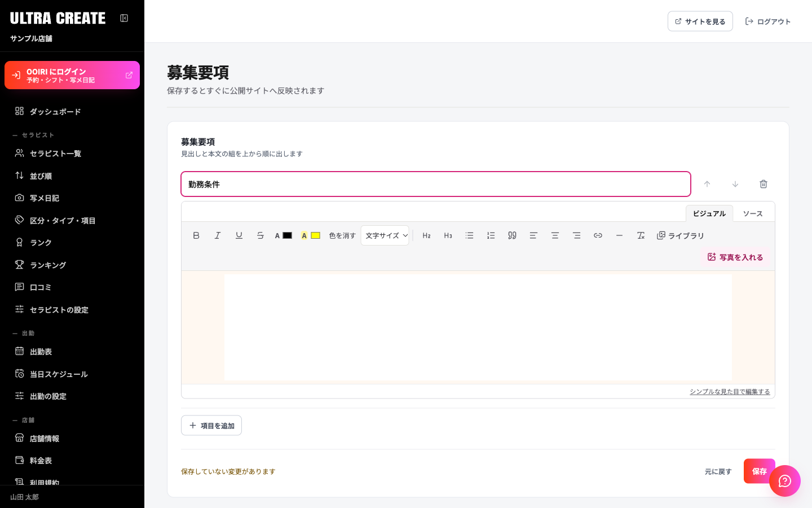Screen dimensions: 812x508
Task: Open the help chat bubble
Action: pyautogui.click(x=785, y=481)
